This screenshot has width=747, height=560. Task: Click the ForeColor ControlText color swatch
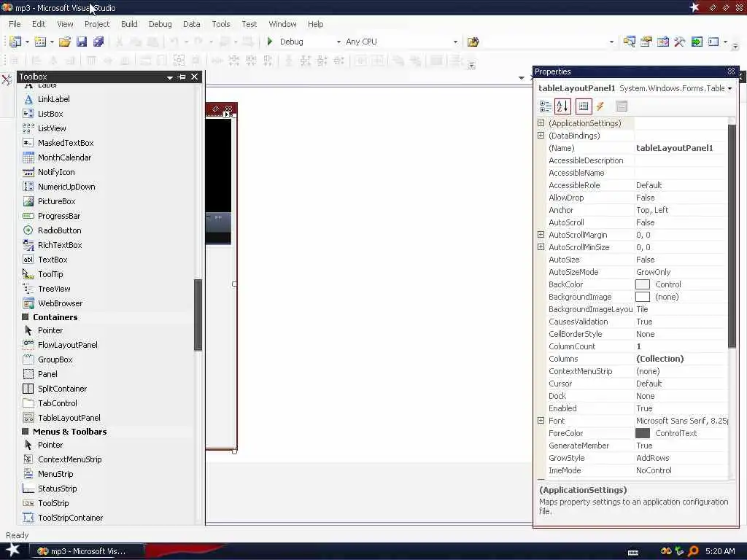tap(643, 433)
